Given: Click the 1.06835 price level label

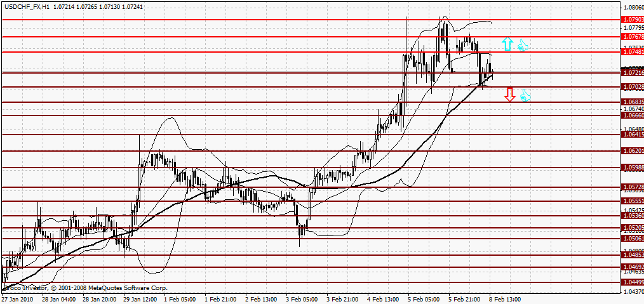Looking at the screenshot, I should tap(633, 102).
